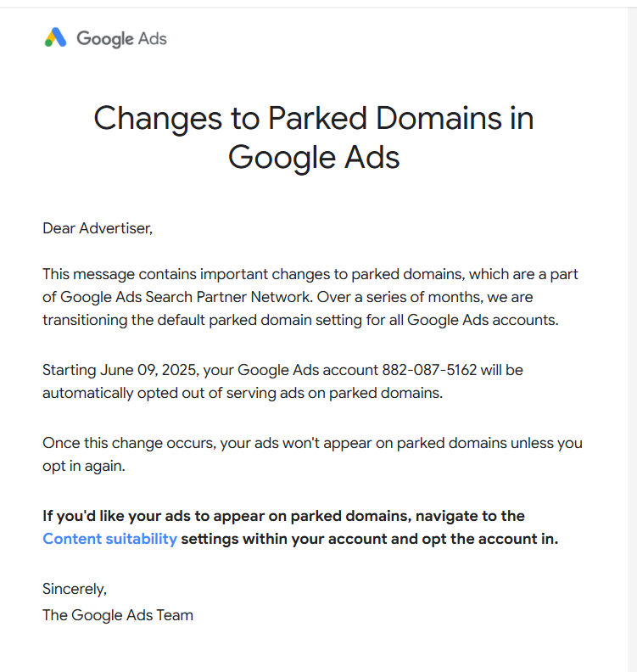Click the "Sincerely," closing line
Screen dimensions: 637x672
(75, 590)
